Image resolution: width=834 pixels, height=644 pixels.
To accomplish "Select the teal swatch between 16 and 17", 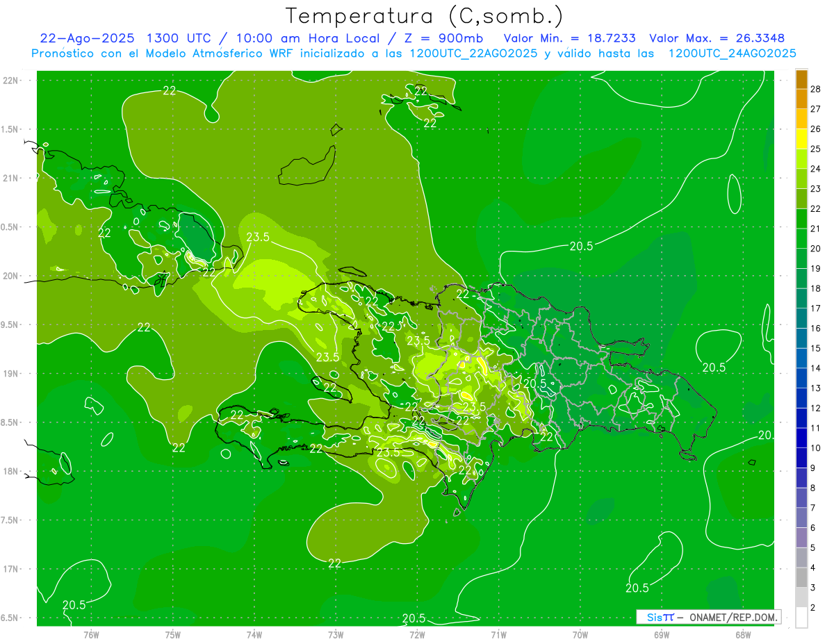I will (801, 318).
